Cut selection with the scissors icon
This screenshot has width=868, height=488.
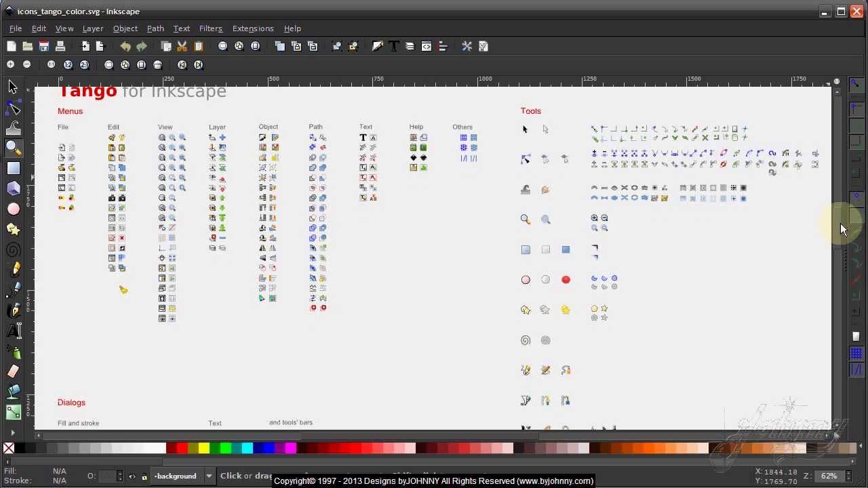(182, 46)
